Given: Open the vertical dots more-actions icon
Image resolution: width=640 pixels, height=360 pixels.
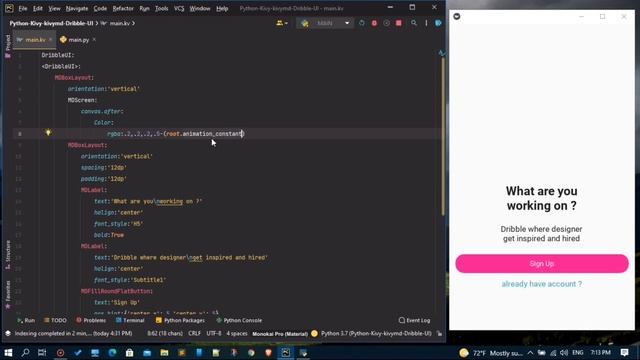Looking at the screenshot, I should pyautogui.click(x=426, y=23).
